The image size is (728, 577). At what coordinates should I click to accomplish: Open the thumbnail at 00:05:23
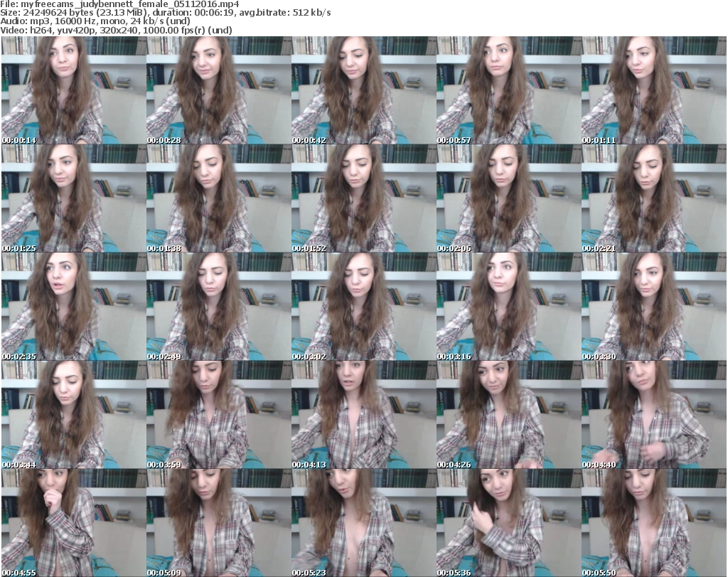tap(363, 523)
